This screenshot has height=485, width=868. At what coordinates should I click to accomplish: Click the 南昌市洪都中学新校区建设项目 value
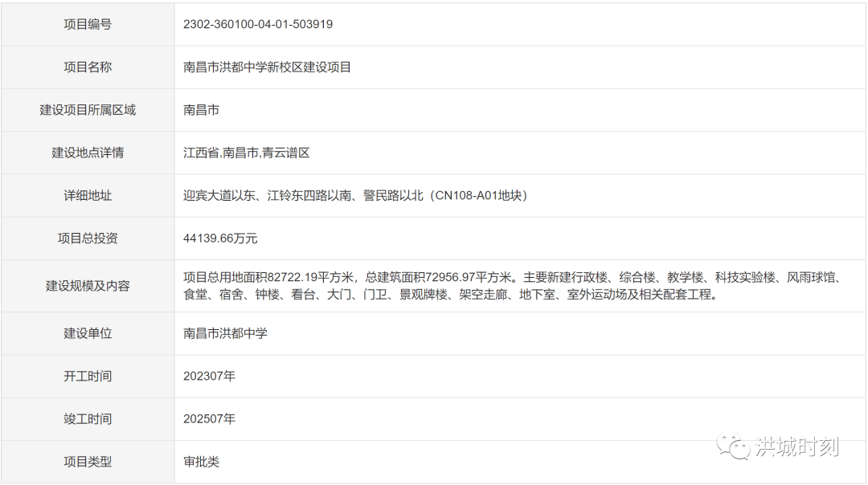pyautogui.click(x=268, y=67)
